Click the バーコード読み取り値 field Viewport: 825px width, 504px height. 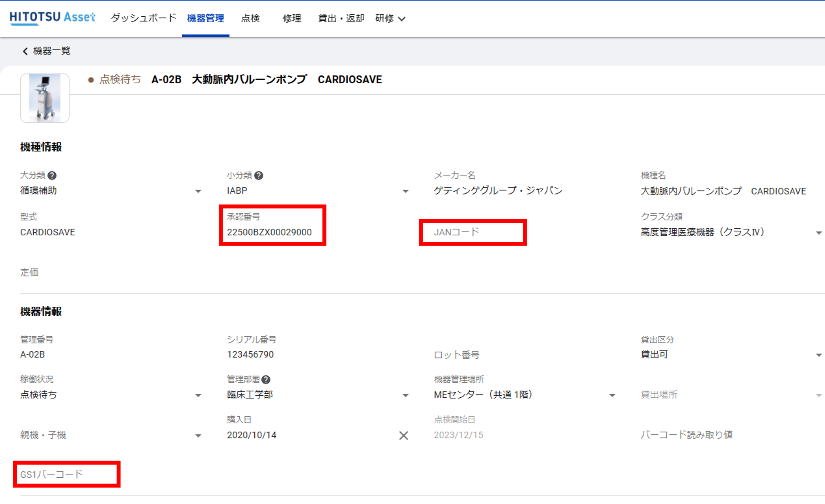tap(732, 435)
